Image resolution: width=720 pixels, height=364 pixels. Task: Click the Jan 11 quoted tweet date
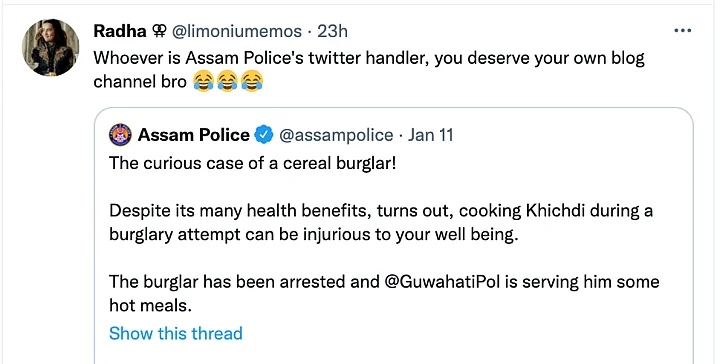431,135
